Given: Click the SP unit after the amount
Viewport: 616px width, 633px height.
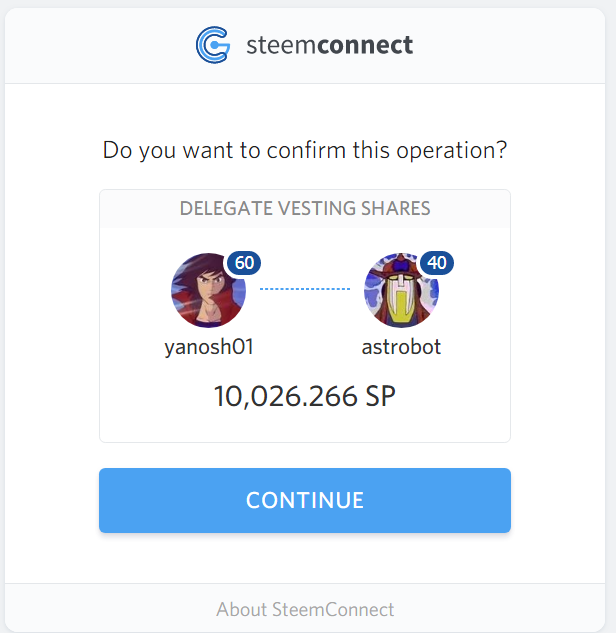Looking at the screenshot, I should (380, 396).
